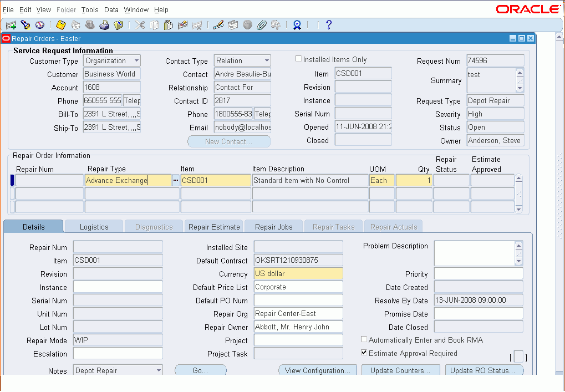Enable Automatically Enter and Book RMA
The width and height of the screenshot is (565, 392).
click(x=364, y=339)
